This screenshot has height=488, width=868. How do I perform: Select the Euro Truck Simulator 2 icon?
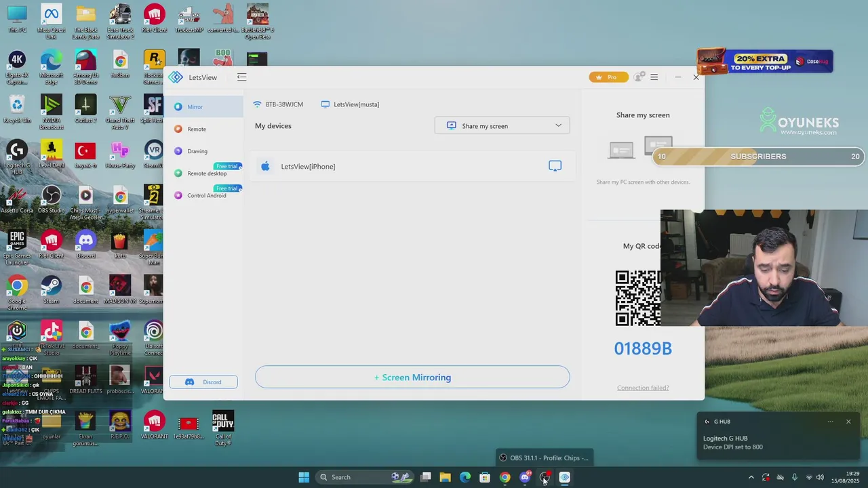(x=120, y=21)
